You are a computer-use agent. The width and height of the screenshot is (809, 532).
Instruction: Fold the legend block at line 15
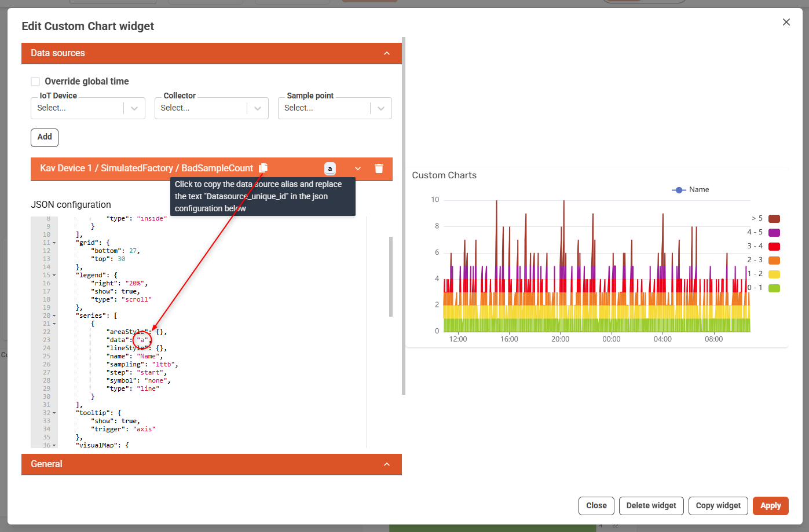[54, 276]
